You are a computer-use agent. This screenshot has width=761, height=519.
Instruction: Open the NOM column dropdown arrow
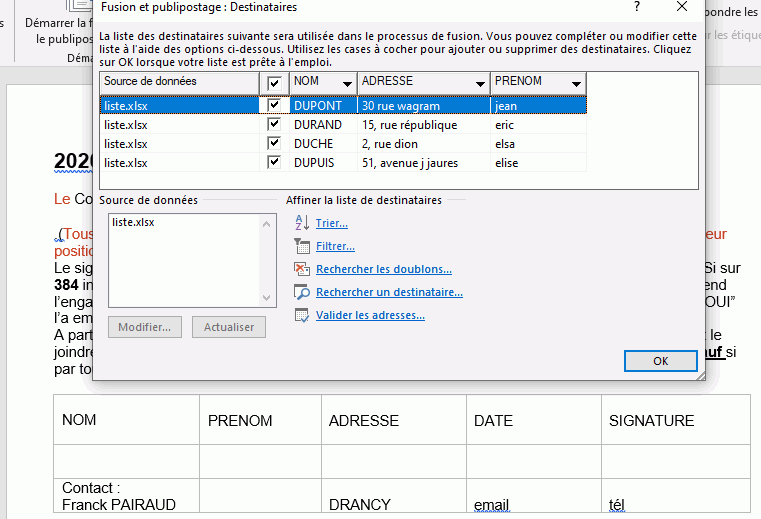347,84
